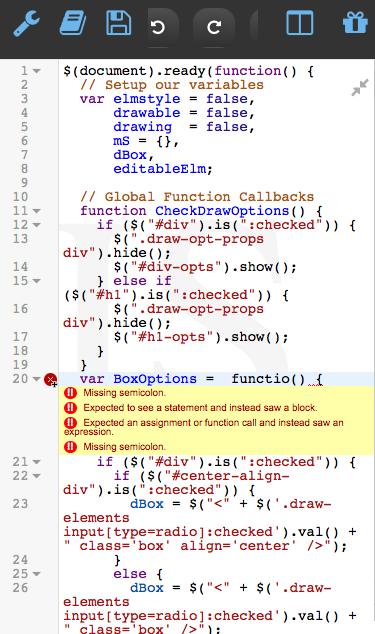Toggle the split panel layout icon
Viewport: 375px width, 634px height.
[300, 23]
